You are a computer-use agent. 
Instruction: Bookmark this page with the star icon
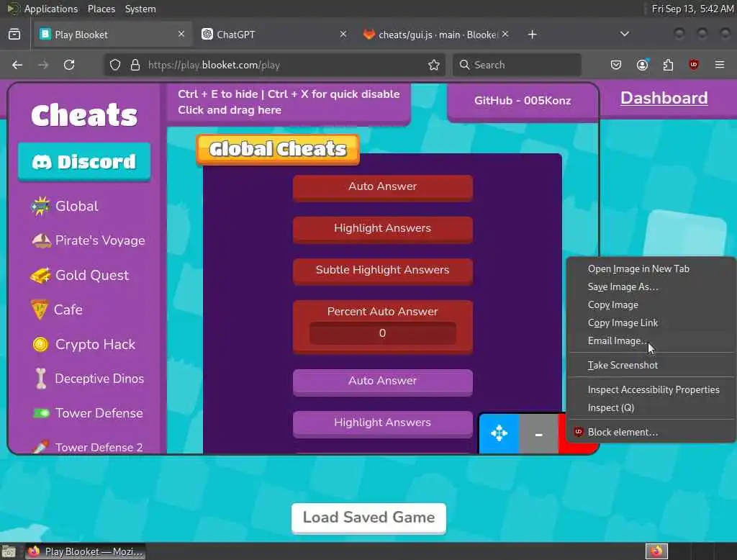tap(434, 65)
